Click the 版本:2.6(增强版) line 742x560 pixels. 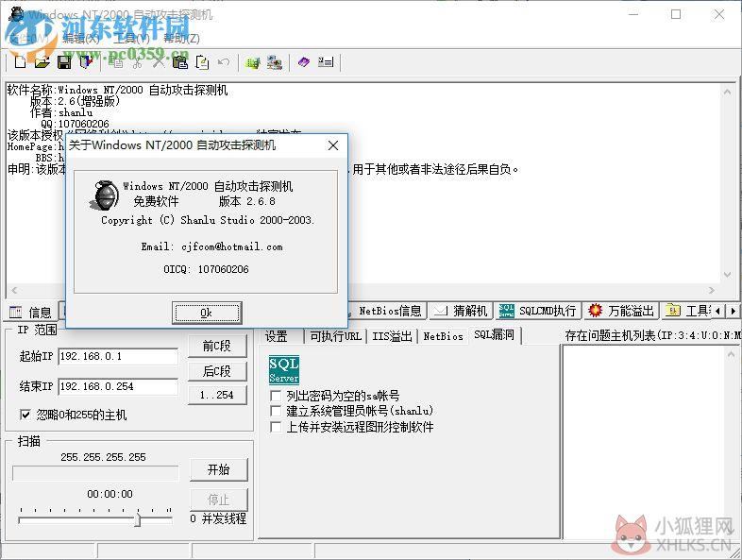(x=75, y=101)
